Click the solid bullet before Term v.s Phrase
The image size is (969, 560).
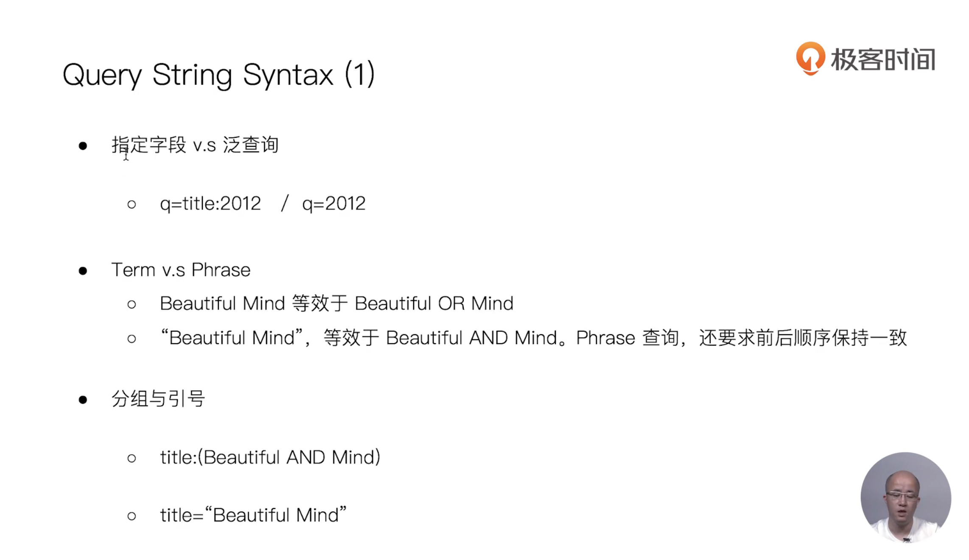pyautogui.click(x=83, y=271)
